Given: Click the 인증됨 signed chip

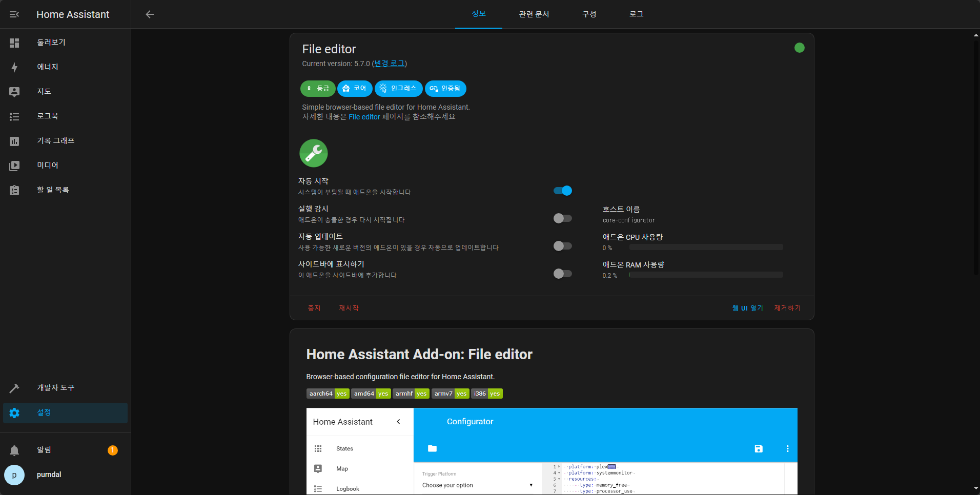Looking at the screenshot, I should [x=445, y=89].
